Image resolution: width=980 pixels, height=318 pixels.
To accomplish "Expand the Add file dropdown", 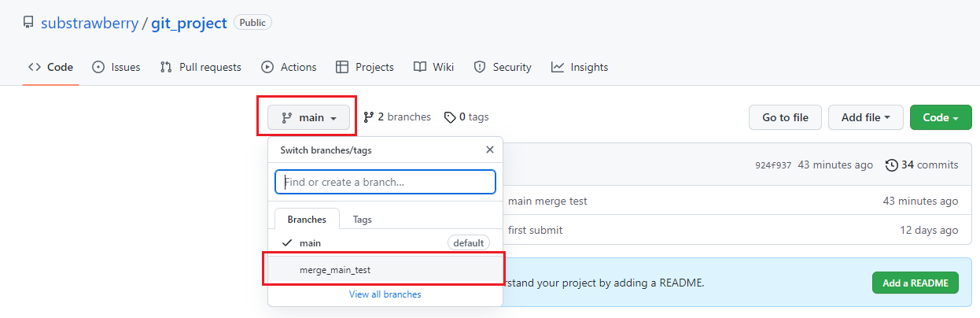I will point(865,117).
